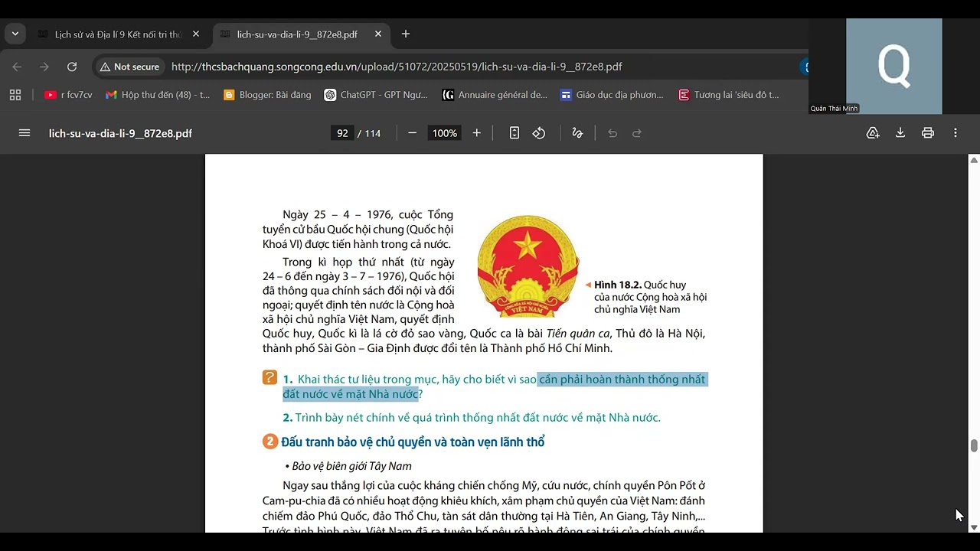
Task: Click the PDF scroll up arrow
Action: coord(974,160)
